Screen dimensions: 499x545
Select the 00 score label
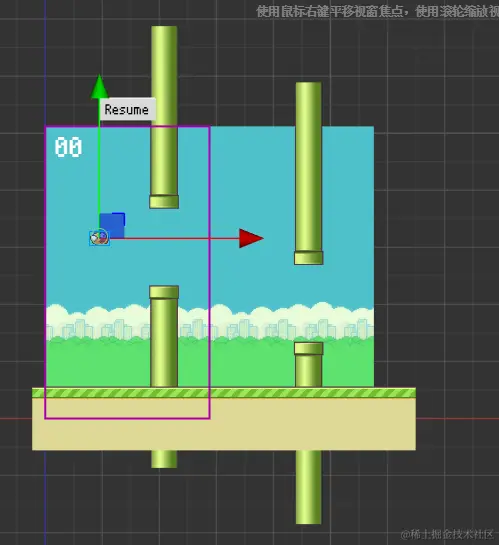click(x=68, y=147)
